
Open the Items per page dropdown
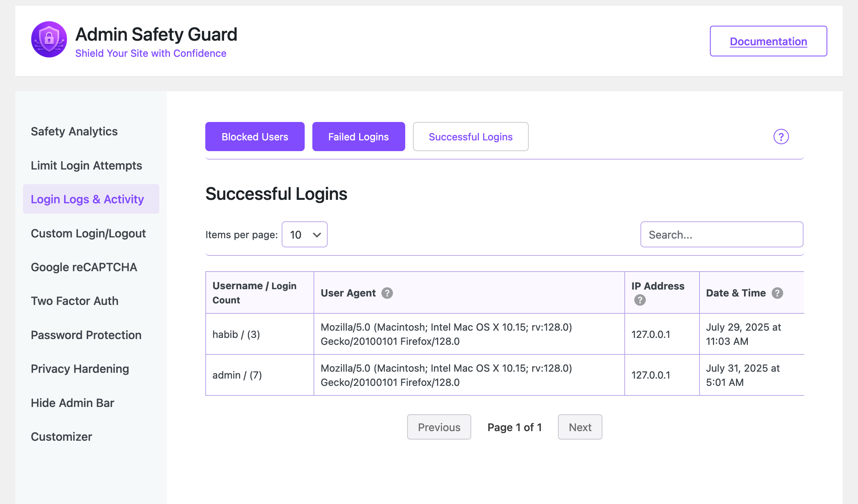304,234
